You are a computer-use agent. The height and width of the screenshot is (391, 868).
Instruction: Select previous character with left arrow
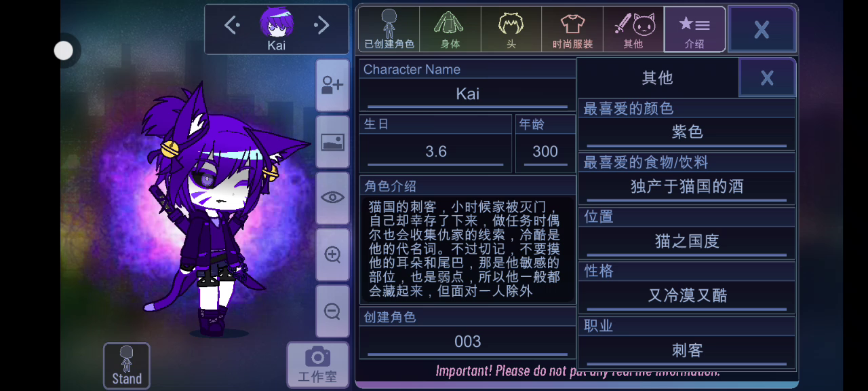[233, 26]
